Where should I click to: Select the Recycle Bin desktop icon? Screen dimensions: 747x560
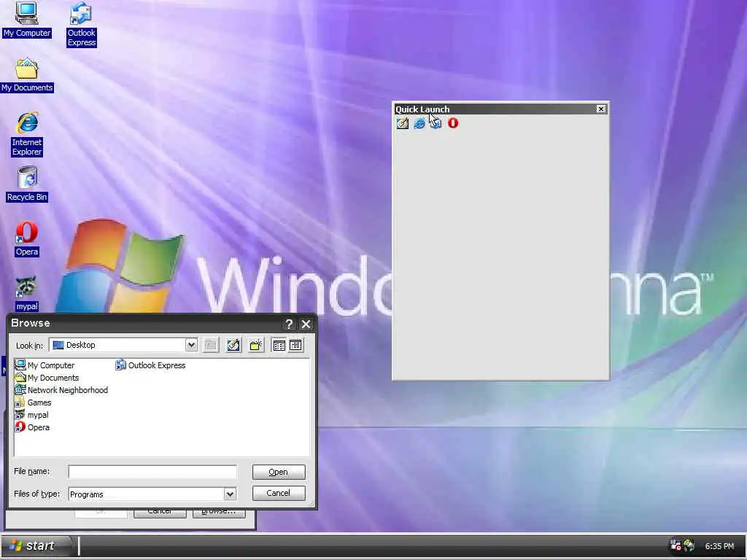pyautogui.click(x=27, y=184)
